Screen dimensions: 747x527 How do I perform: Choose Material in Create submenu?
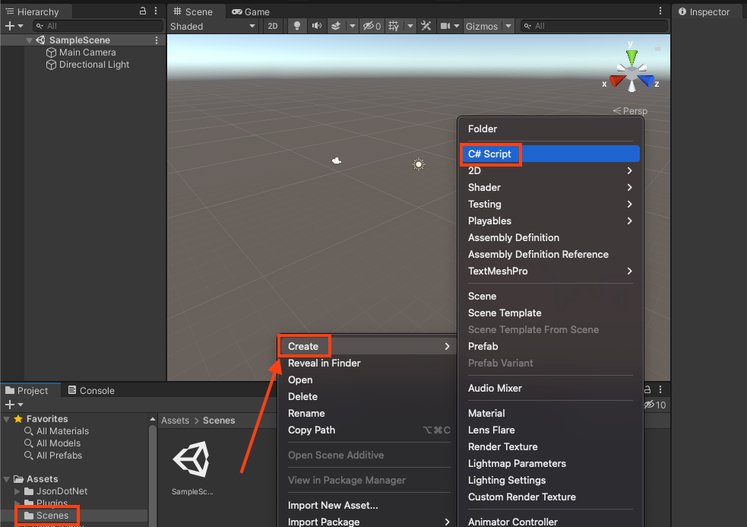(x=550, y=413)
